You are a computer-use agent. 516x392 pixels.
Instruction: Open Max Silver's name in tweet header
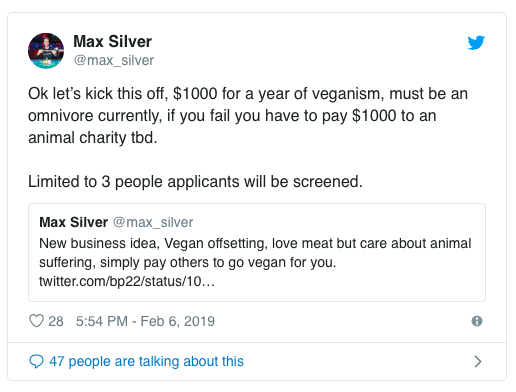coord(112,41)
